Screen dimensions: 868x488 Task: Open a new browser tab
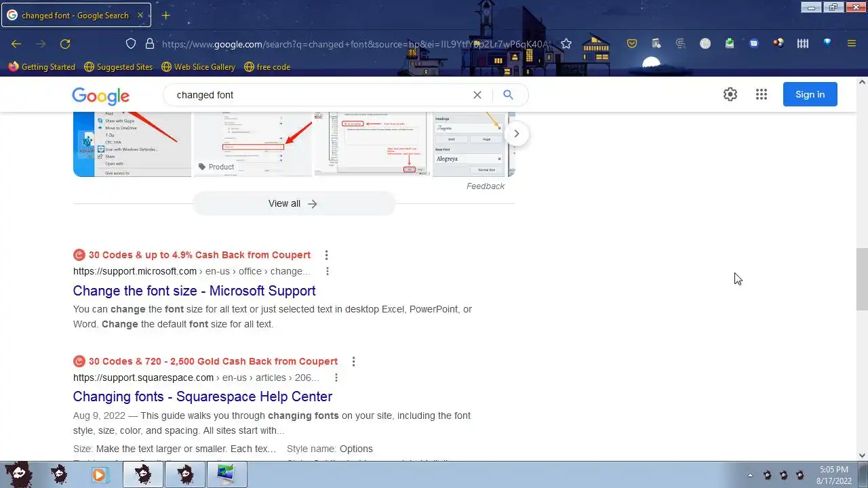[x=165, y=15]
